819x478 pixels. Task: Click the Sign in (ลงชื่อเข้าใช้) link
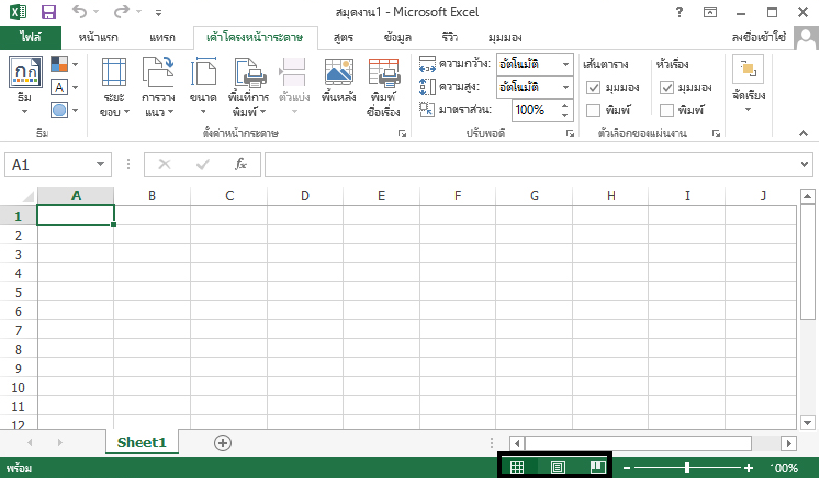(x=771, y=37)
